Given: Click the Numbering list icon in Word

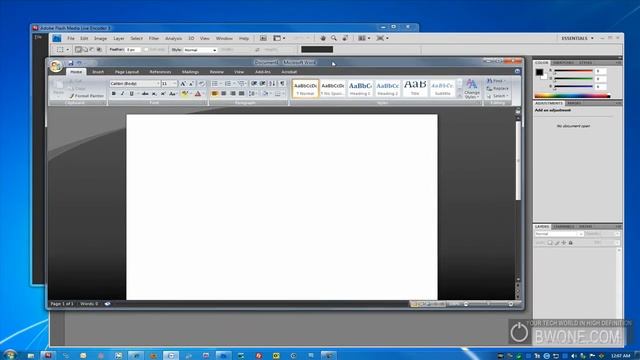Looking at the screenshot, I should [x=228, y=84].
